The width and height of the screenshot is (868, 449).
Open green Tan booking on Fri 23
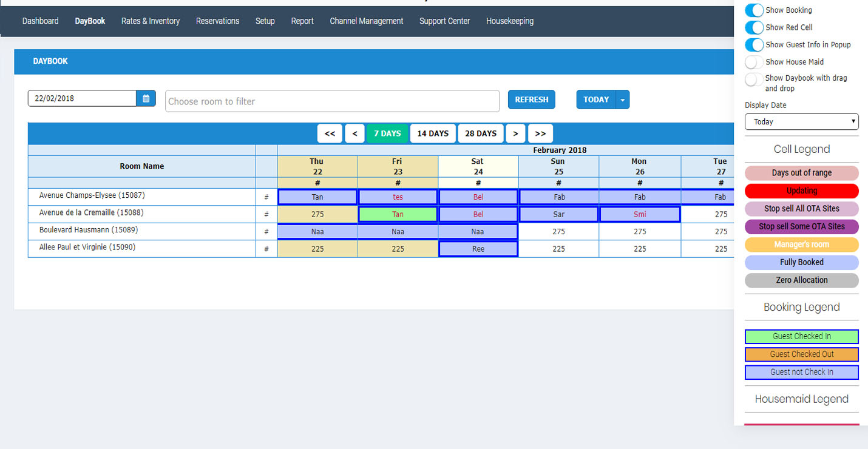(x=398, y=214)
